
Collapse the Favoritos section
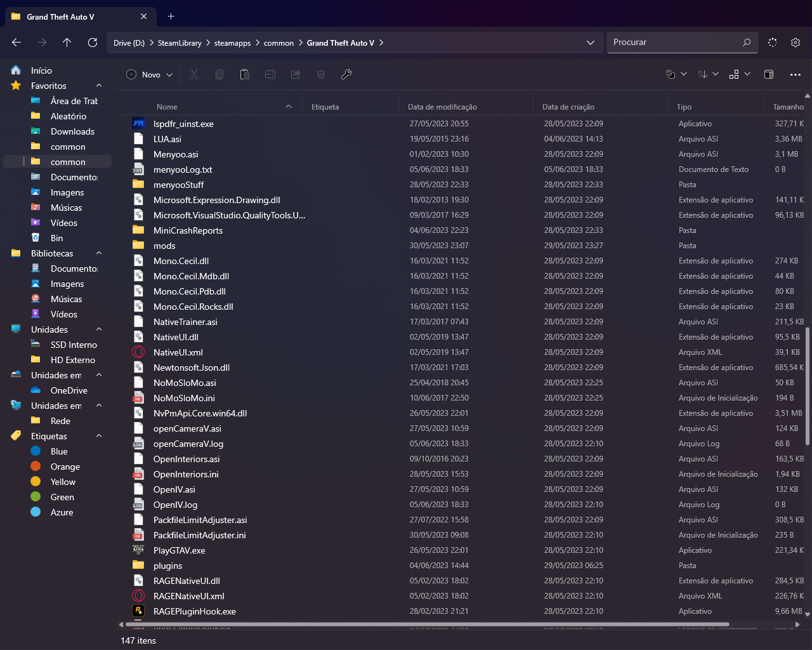click(99, 86)
